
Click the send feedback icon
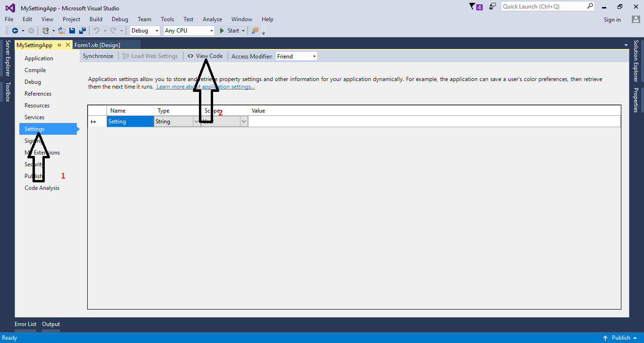click(x=493, y=6)
